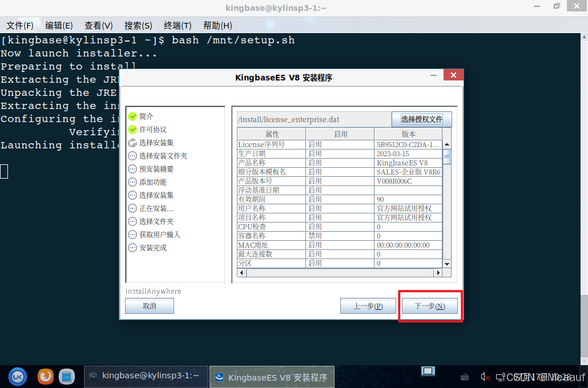
Task: Proceed with the 下一步(N) button
Action: (x=430, y=306)
